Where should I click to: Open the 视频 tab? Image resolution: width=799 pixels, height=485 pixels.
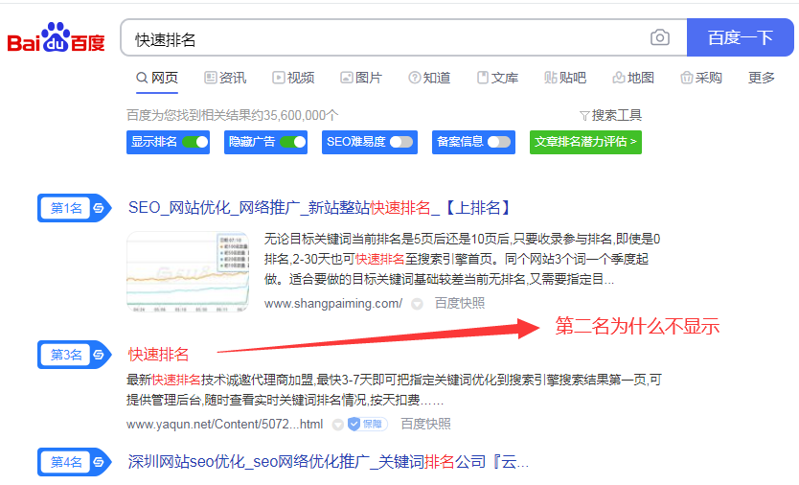pyautogui.click(x=293, y=78)
